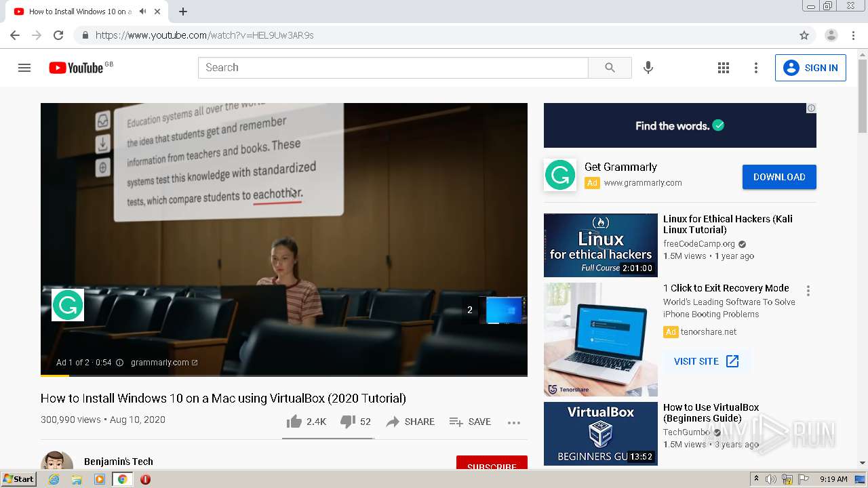868x488 pixels.
Task: Click the Grammarly logo in video ad
Action: tap(68, 305)
